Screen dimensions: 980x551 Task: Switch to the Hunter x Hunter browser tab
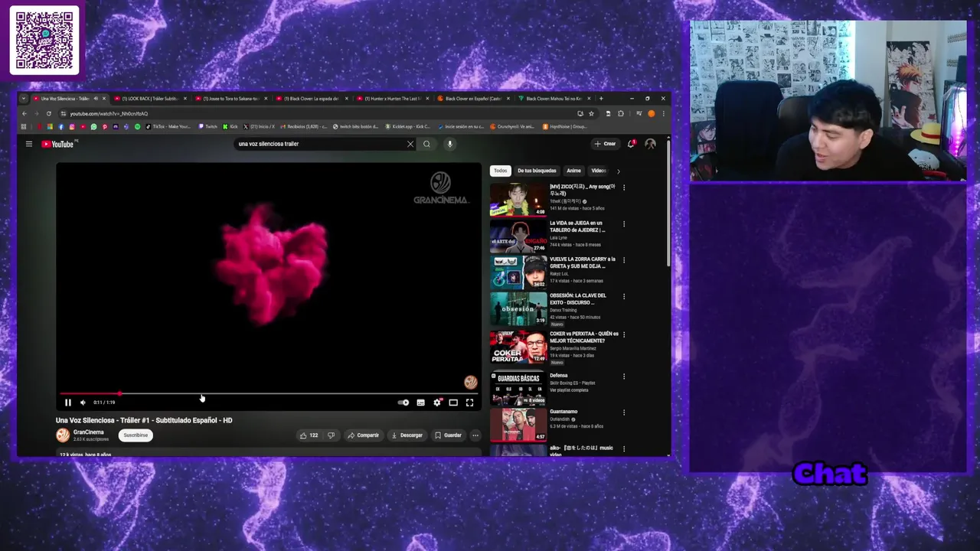pyautogui.click(x=394, y=99)
